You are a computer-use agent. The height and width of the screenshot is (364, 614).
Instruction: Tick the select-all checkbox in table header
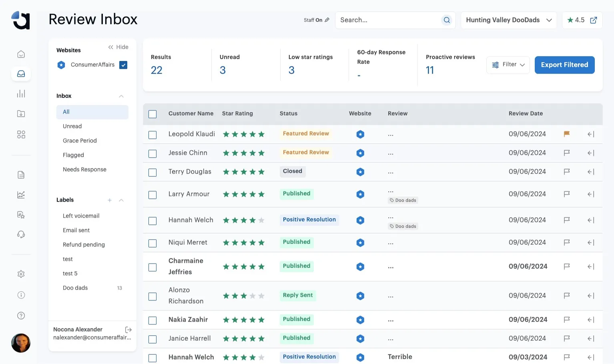point(152,114)
